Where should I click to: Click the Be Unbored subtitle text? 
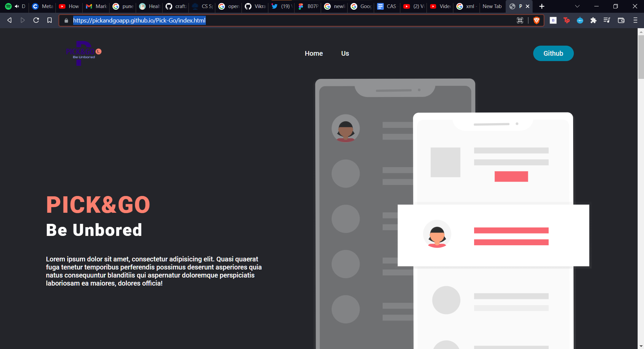click(94, 230)
